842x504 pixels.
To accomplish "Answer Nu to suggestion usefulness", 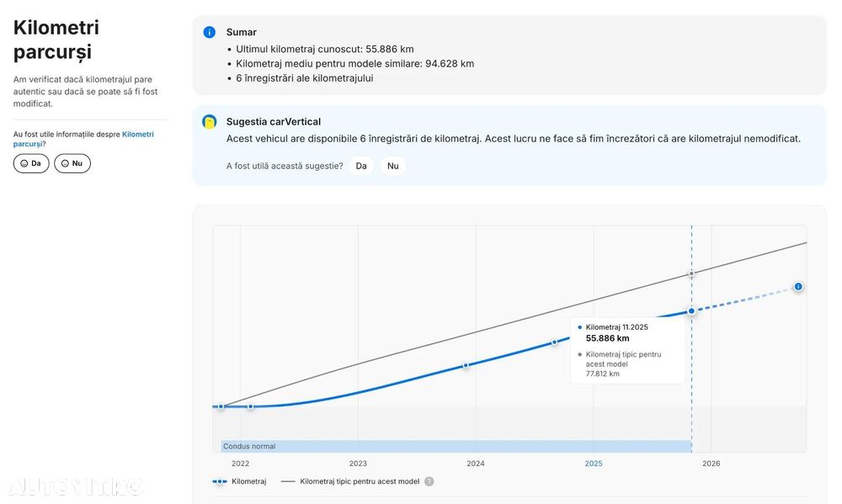I will tap(393, 166).
